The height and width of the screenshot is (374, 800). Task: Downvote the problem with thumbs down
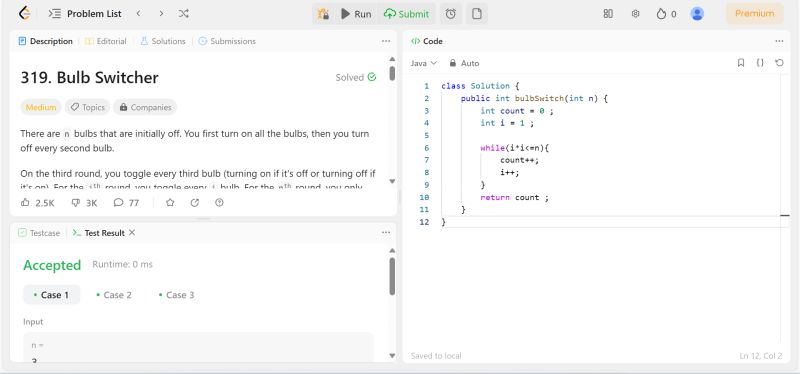coord(84,203)
